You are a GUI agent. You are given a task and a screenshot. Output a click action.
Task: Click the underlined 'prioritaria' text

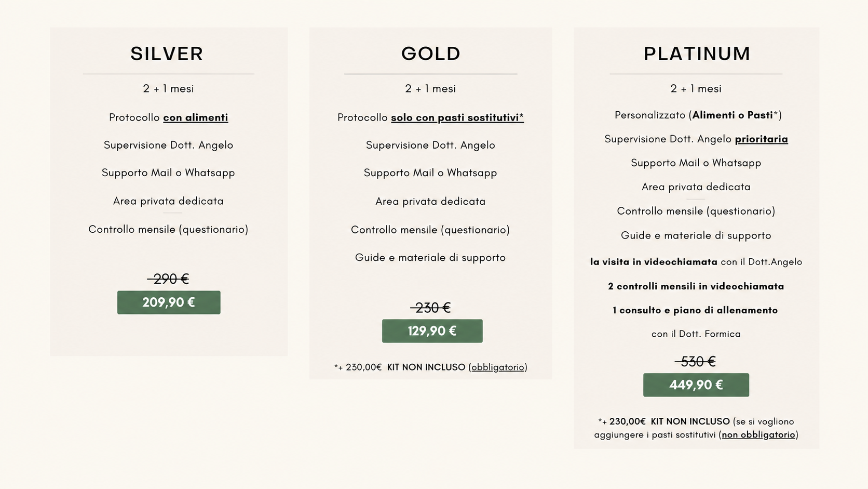pos(762,139)
